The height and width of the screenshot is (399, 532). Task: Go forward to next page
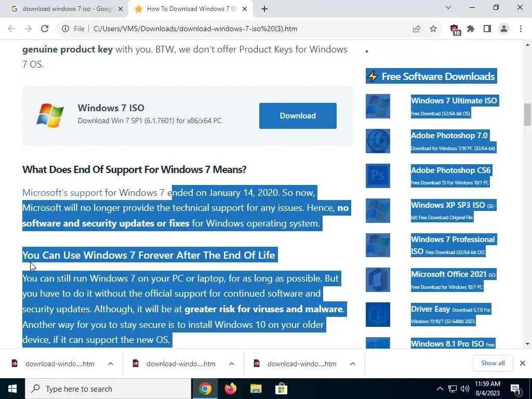(28, 29)
